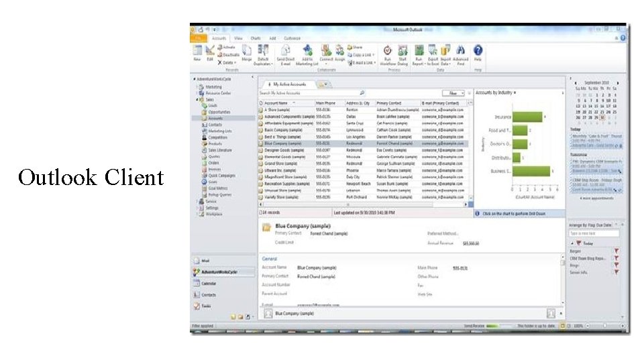
Task: Click the Run Report button
Action: 419,56
